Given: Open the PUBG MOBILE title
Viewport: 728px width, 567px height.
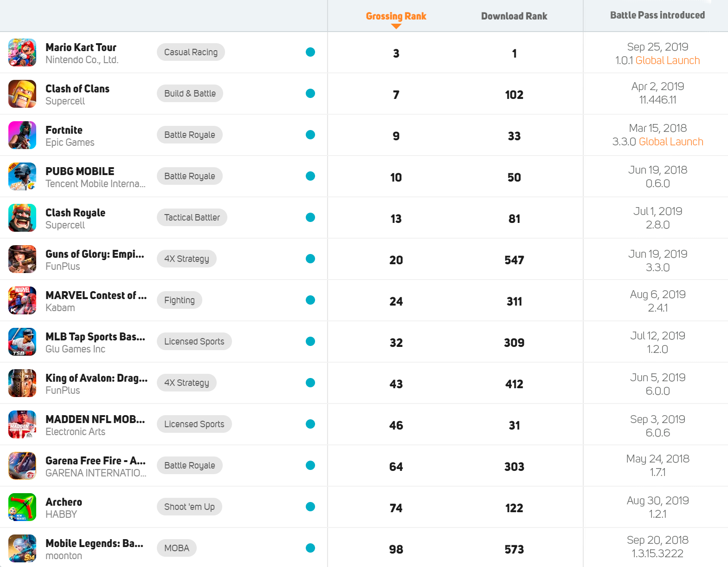Looking at the screenshot, I should (x=80, y=171).
